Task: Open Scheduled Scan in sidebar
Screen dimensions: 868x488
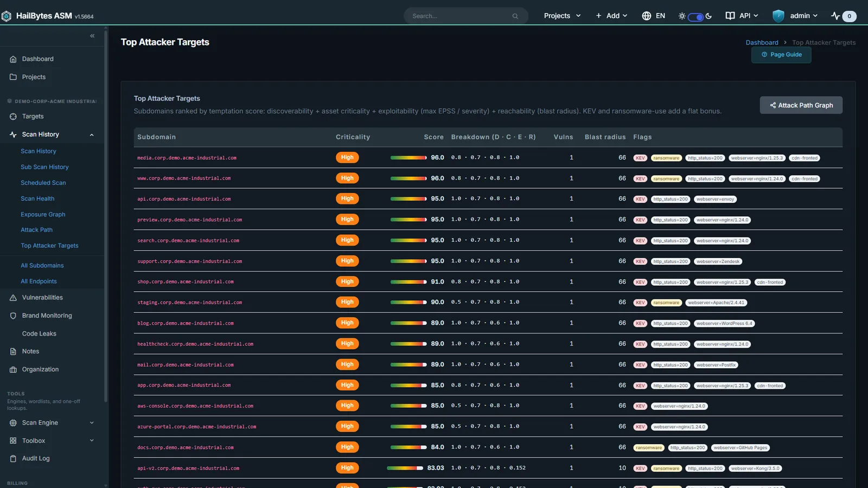Action: coord(43,183)
